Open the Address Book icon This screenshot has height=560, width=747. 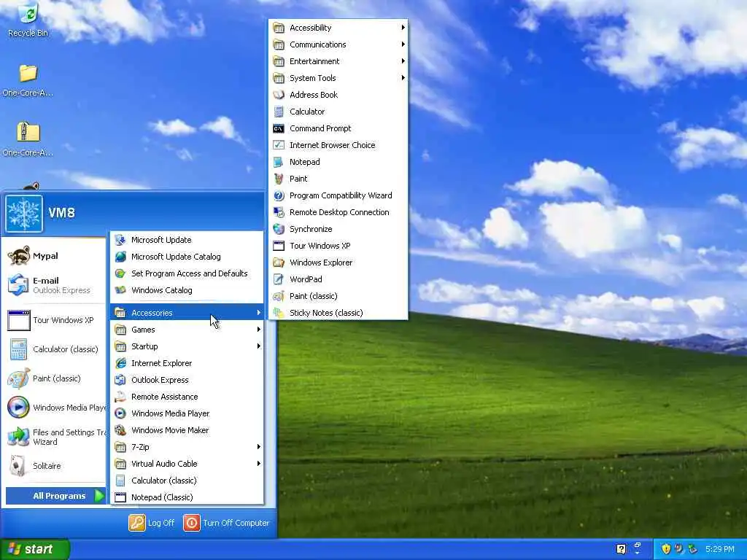coord(279,95)
